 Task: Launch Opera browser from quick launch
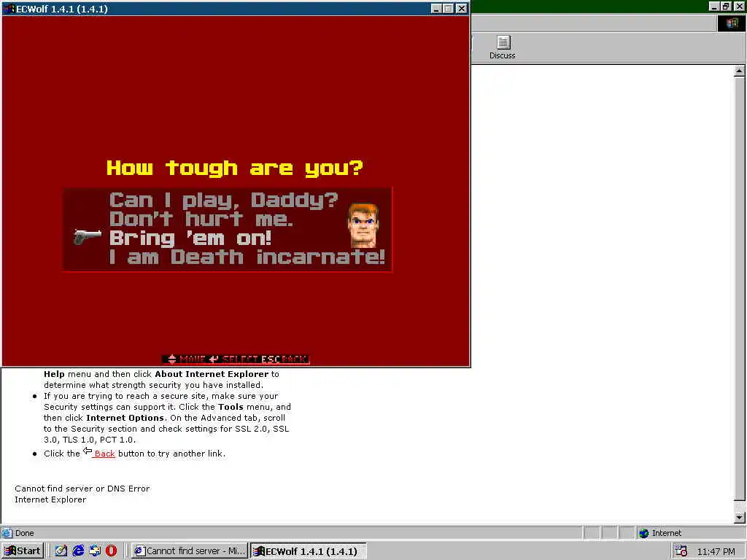(111, 551)
